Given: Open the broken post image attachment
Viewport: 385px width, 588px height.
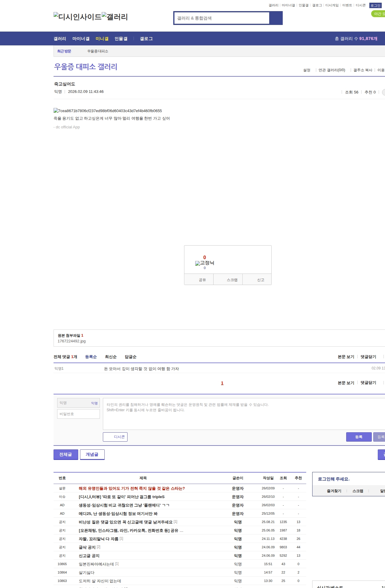Looking at the screenshot, I should (x=108, y=111).
